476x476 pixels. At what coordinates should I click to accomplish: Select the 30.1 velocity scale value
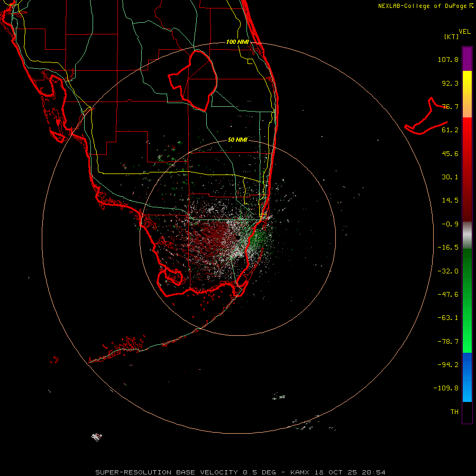tap(450, 177)
